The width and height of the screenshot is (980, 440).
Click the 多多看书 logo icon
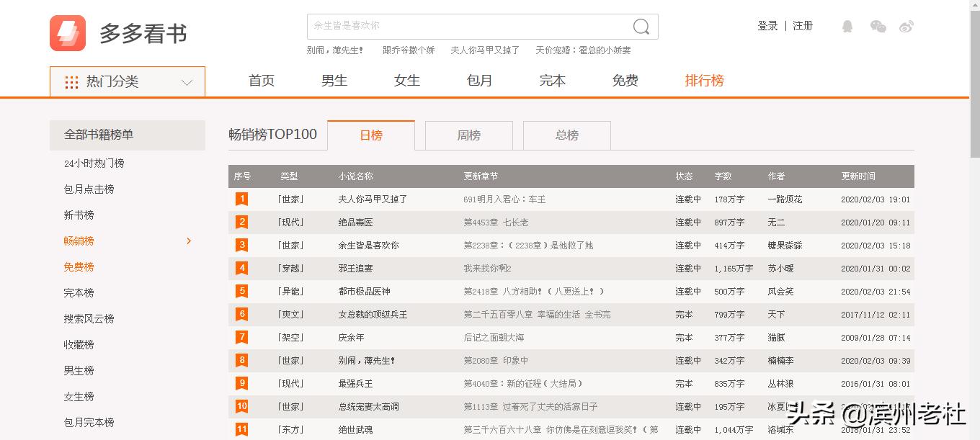pos(67,33)
